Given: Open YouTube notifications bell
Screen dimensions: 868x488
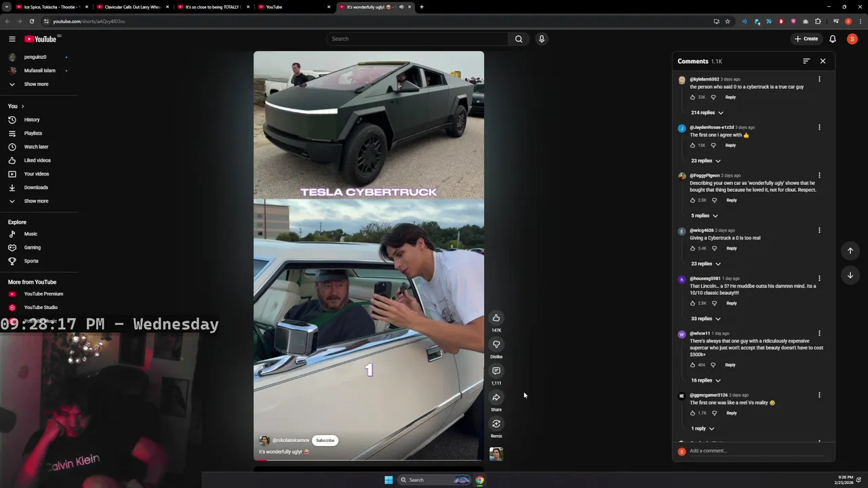Looking at the screenshot, I should tap(832, 39).
